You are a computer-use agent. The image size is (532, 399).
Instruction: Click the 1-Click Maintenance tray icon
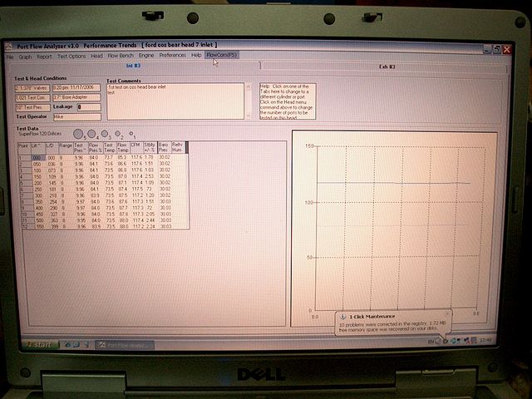click(446, 341)
